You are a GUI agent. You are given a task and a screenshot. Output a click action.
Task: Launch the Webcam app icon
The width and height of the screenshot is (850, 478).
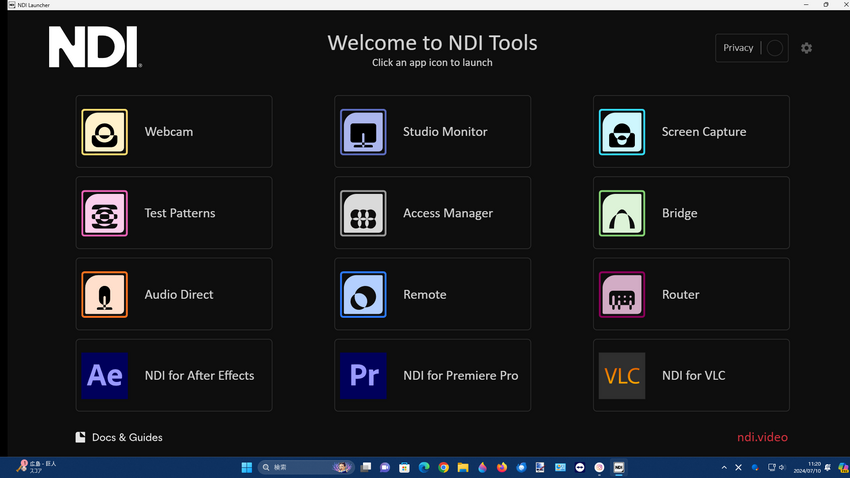[105, 132]
